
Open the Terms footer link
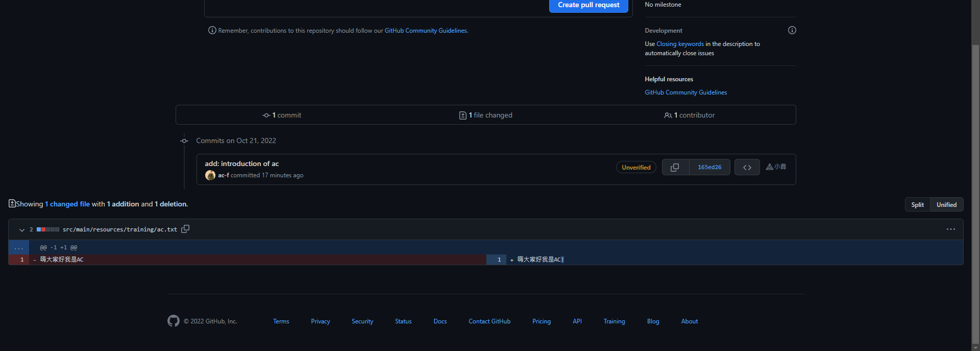pyautogui.click(x=281, y=321)
